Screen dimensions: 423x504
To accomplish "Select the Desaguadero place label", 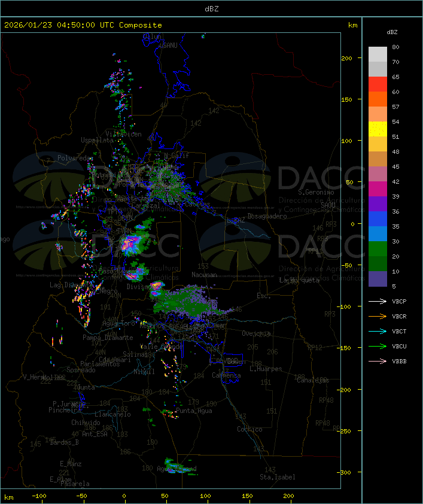I will coord(267,216).
